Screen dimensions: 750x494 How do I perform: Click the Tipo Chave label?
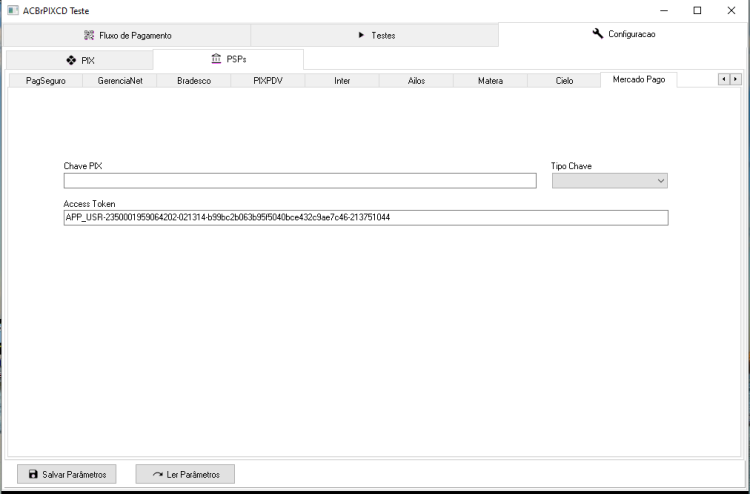point(571,166)
